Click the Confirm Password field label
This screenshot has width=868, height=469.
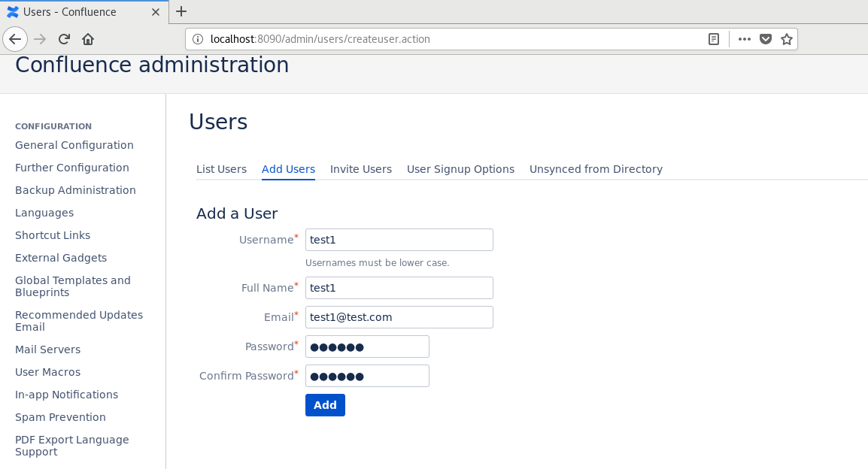(x=247, y=376)
